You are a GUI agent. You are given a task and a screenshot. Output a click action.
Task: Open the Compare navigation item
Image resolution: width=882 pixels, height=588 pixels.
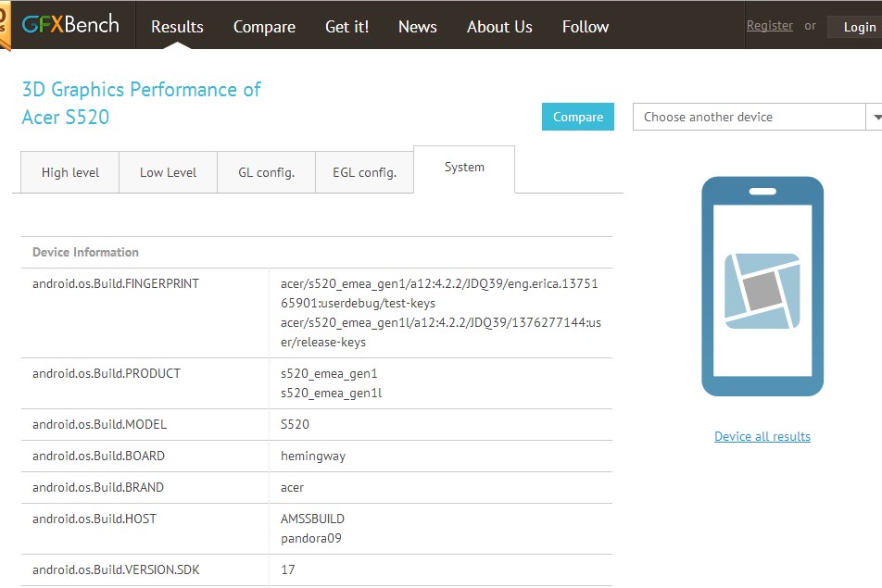[264, 27]
